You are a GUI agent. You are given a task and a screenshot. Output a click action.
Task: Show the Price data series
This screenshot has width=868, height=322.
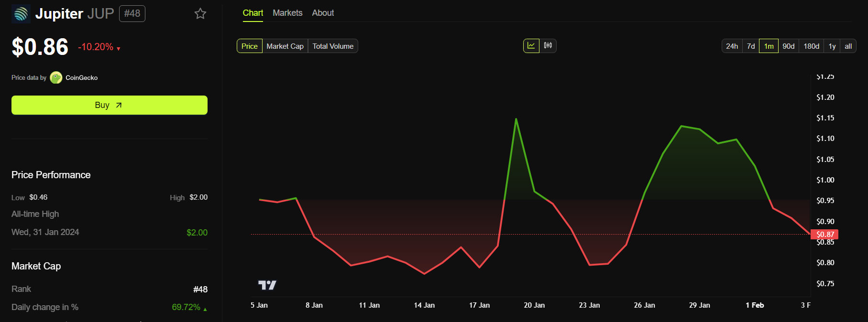pos(250,46)
